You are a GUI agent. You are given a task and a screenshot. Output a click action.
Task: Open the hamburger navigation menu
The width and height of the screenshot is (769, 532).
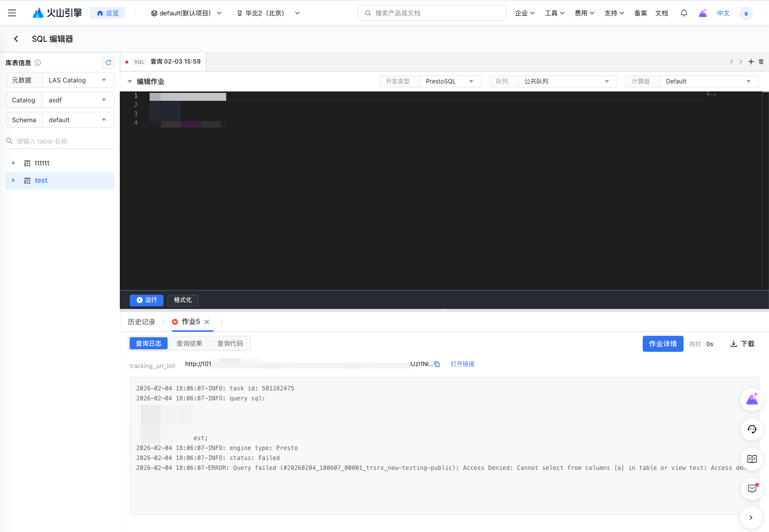(12, 13)
